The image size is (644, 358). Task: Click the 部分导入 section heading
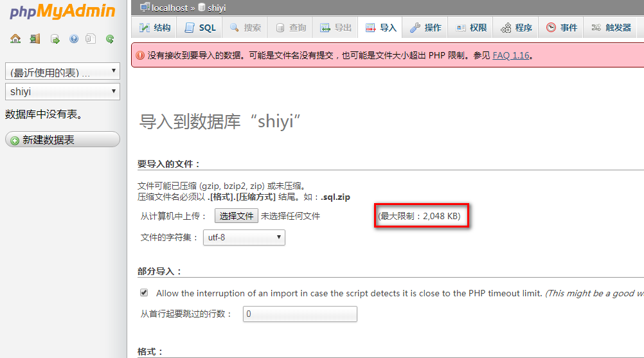click(159, 271)
